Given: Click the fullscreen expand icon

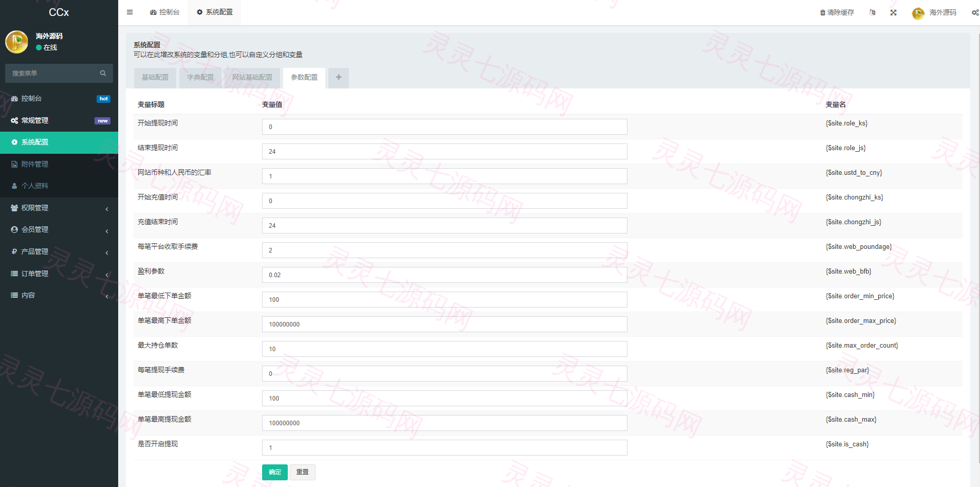Looking at the screenshot, I should click(893, 13).
